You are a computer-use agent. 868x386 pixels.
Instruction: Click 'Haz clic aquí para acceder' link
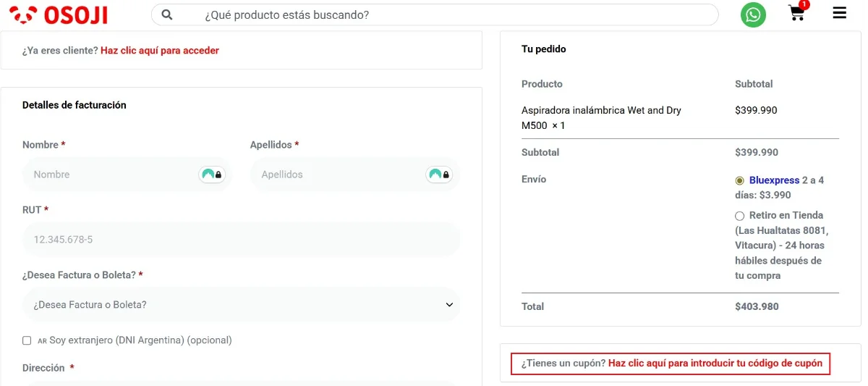point(159,51)
